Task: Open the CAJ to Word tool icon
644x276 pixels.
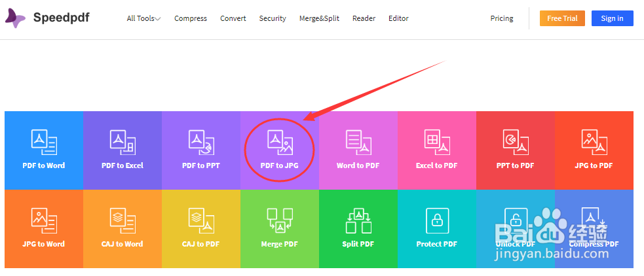Action: click(123, 220)
